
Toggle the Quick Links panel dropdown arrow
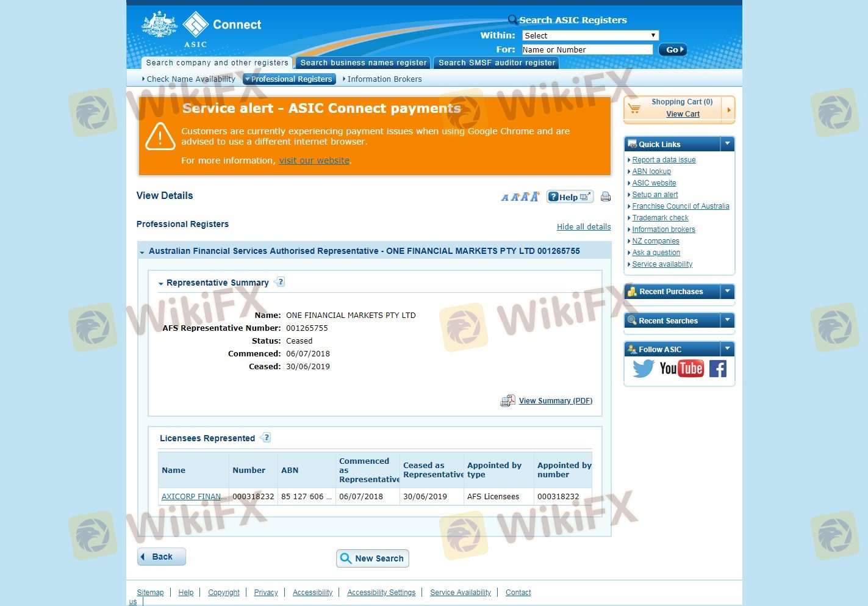(727, 143)
